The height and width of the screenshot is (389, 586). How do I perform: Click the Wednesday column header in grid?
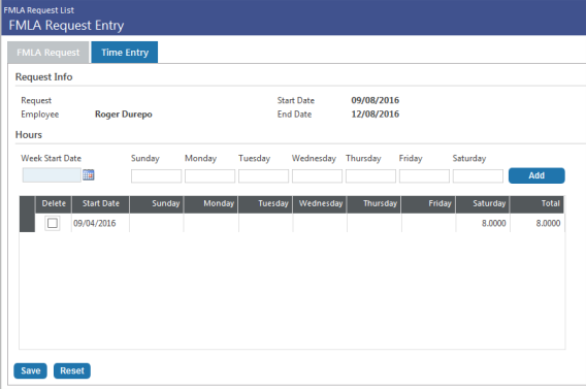coord(320,204)
